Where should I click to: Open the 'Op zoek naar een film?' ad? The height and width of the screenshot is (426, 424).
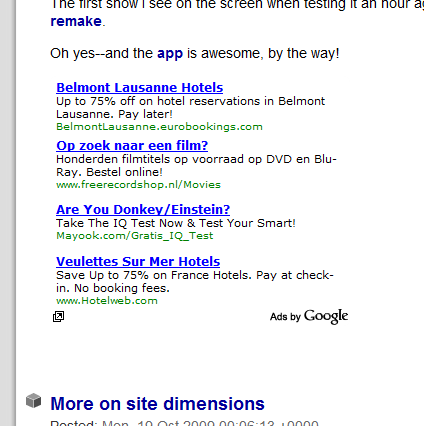pos(132,145)
